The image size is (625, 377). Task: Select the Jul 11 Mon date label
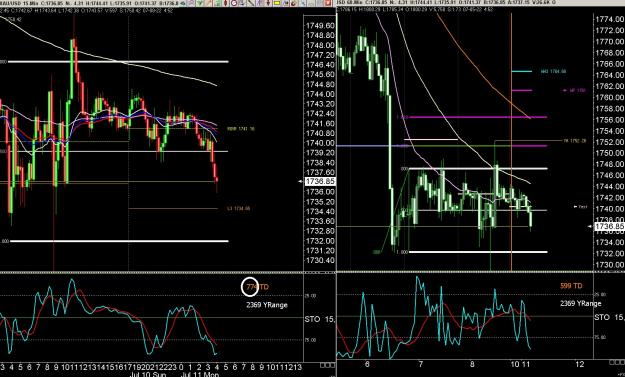click(200, 375)
